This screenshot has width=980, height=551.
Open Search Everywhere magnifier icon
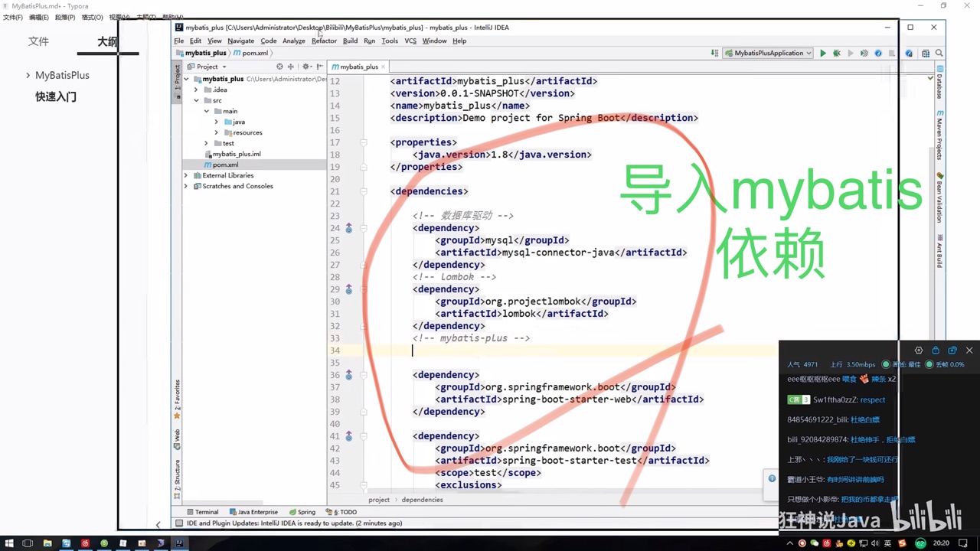[x=939, y=54]
